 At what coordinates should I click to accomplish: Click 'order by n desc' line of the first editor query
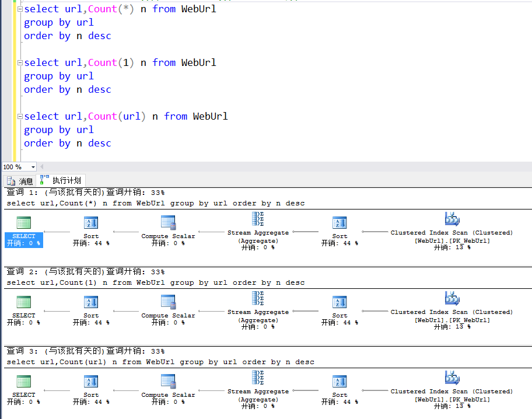(x=68, y=36)
